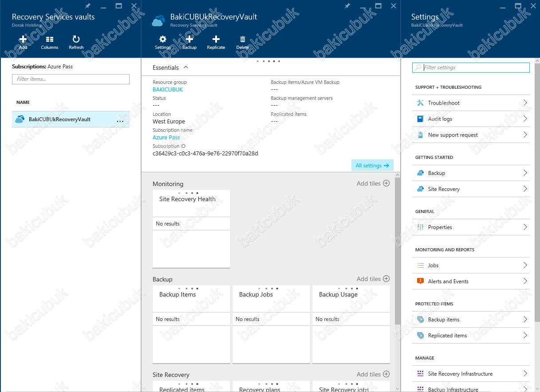This screenshot has width=540, height=392.
Task: Open Site Recovery Infrastructure entry
Action: tap(471, 374)
